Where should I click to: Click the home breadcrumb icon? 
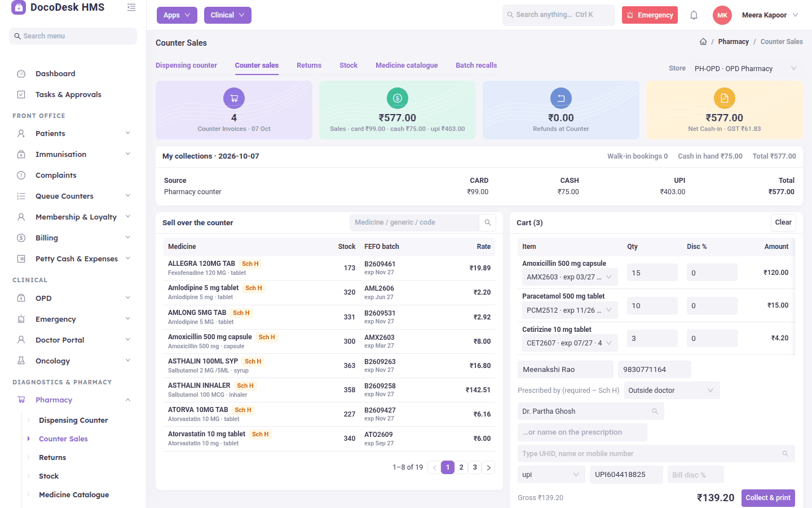click(x=703, y=42)
